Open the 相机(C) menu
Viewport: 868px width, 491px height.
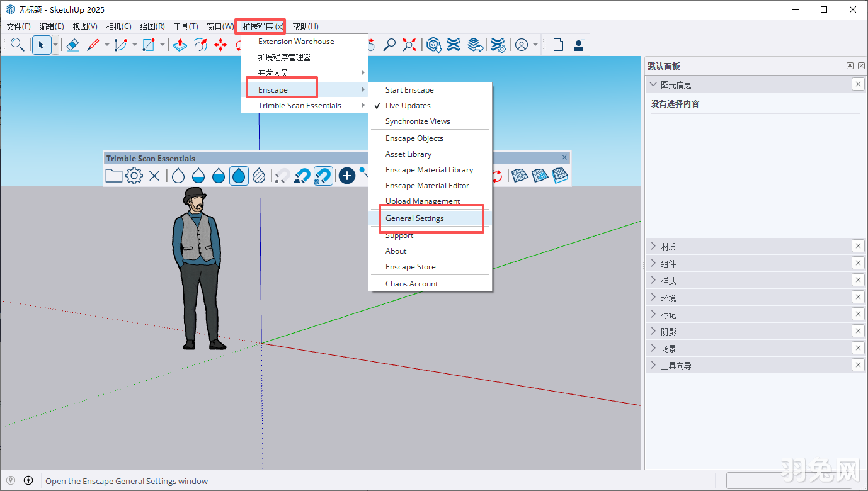(x=118, y=26)
